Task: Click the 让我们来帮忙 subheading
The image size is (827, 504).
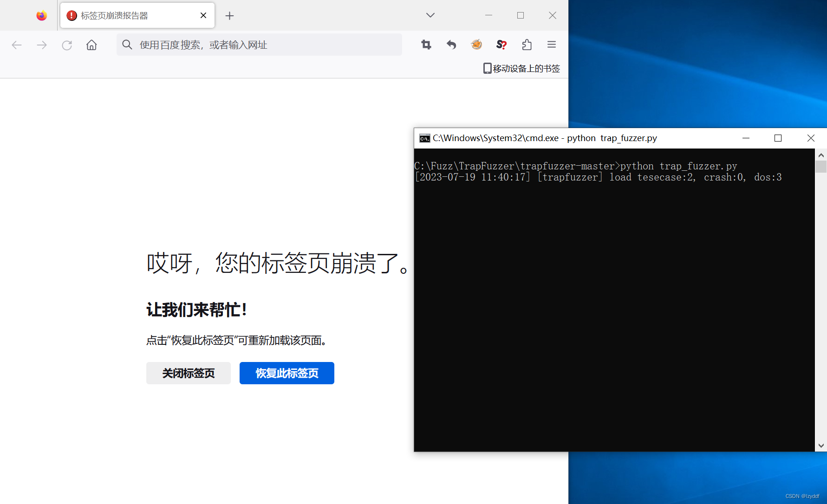Action: [x=197, y=310]
